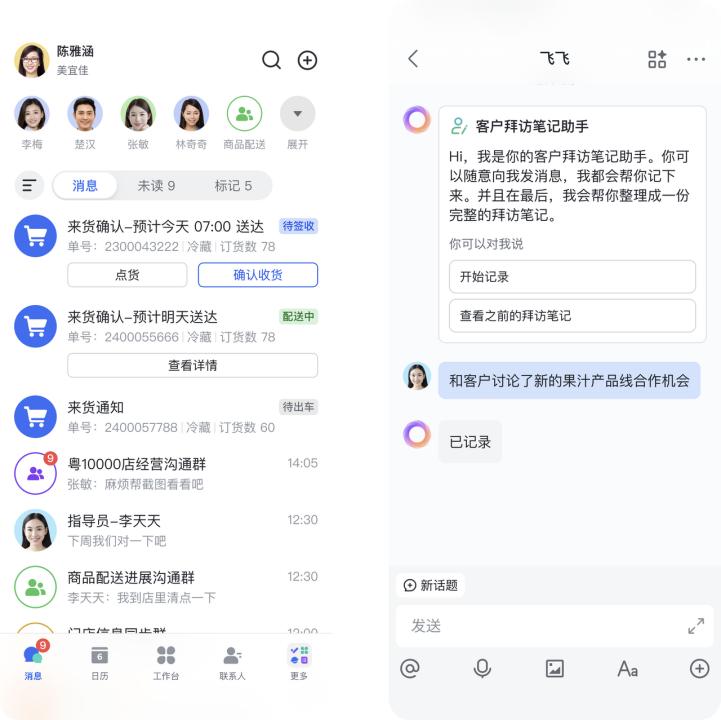
Task: Switch to the 未读 9 tab
Action: [x=156, y=186]
